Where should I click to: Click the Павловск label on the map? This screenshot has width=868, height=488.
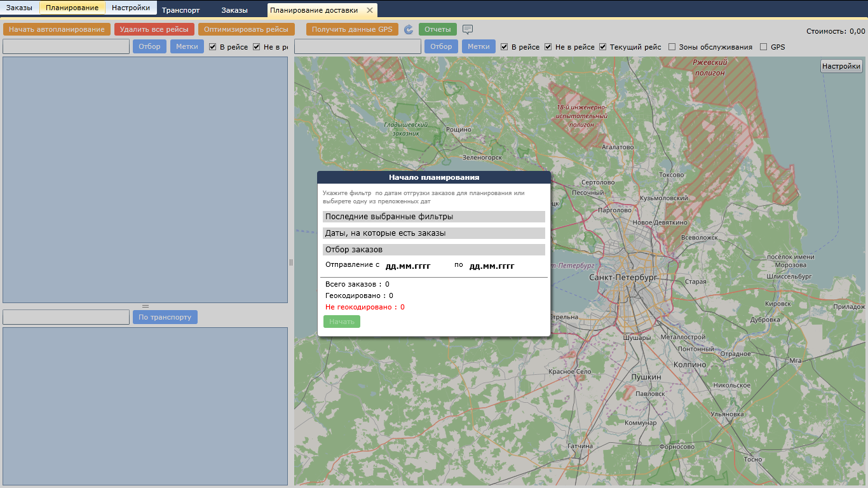point(650,394)
